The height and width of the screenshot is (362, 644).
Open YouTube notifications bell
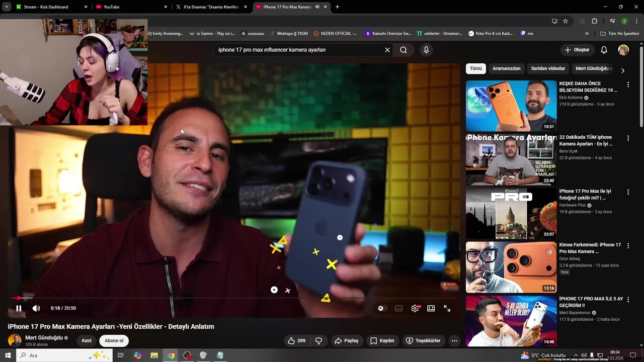click(604, 50)
